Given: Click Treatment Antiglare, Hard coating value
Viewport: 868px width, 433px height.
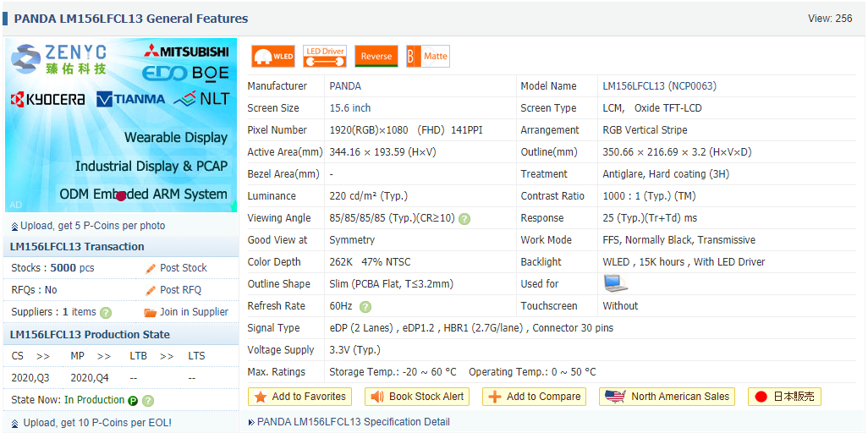Looking at the screenshot, I should click(666, 174).
